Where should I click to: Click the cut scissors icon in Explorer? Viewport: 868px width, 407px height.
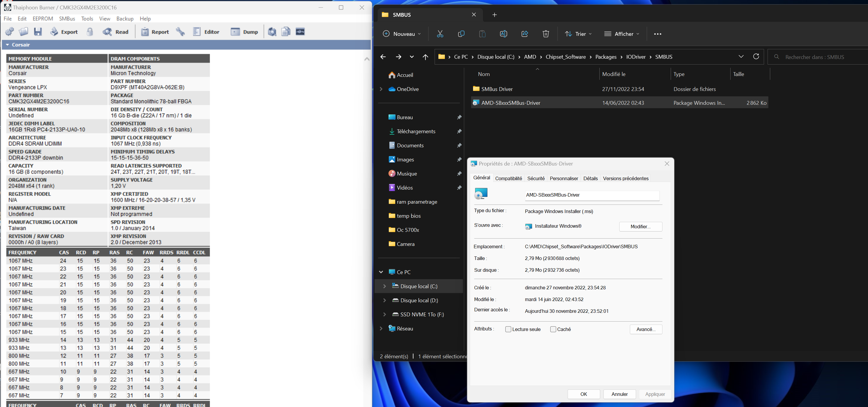(440, 34)
